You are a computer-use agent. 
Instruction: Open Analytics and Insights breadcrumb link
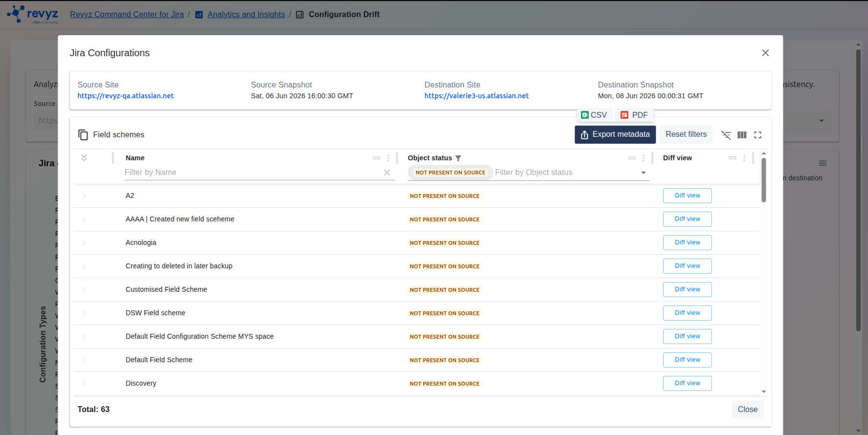coord(246,15)
